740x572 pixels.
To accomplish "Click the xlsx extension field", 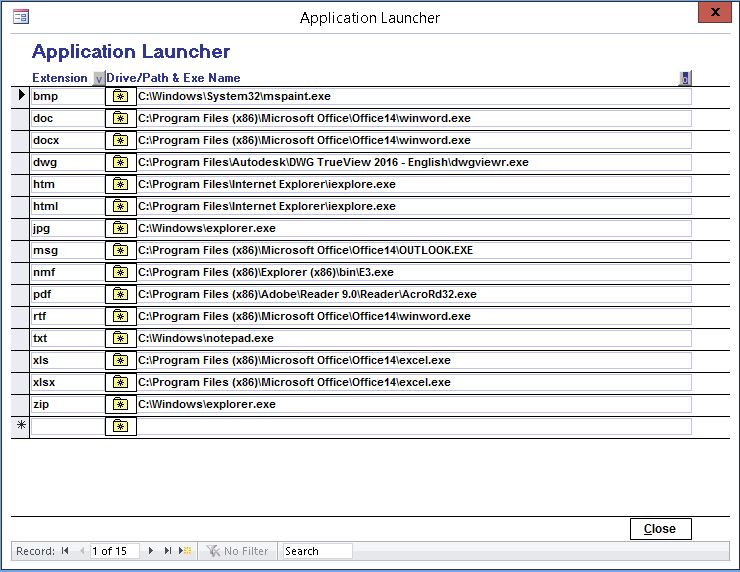I will click(66, 383).
